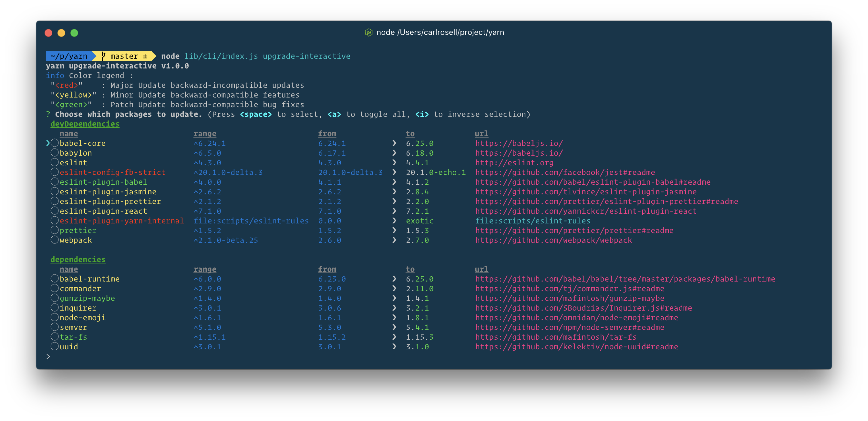Open the tj/commander.js#readme link
This screenshot has width=868, height=421.
tap(570, 289)
